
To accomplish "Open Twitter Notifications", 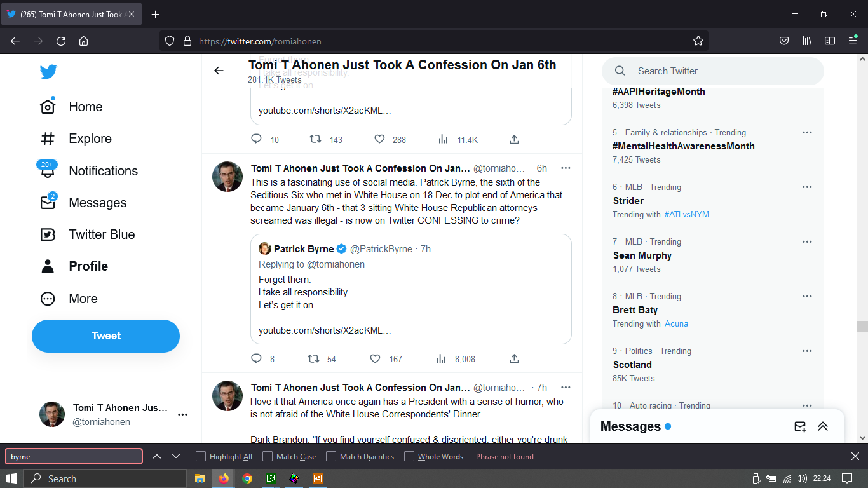I will tap(103, 170).
